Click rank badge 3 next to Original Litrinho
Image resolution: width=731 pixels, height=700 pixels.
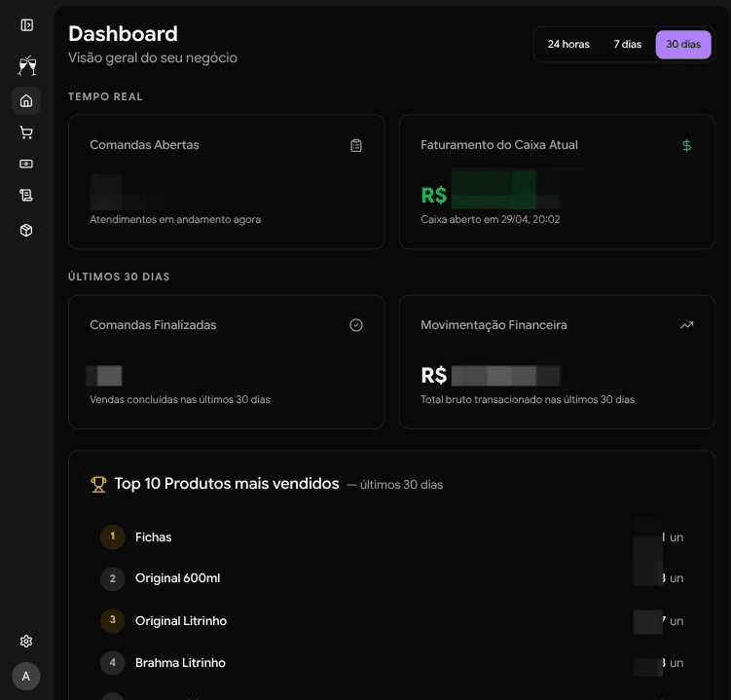[112, 621]
